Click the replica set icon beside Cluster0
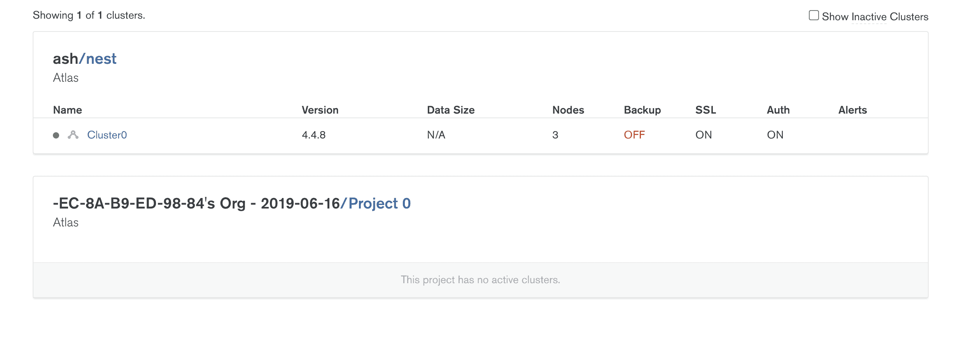The image size is (980, 340). pyautogui.click(x=73, y=135)
